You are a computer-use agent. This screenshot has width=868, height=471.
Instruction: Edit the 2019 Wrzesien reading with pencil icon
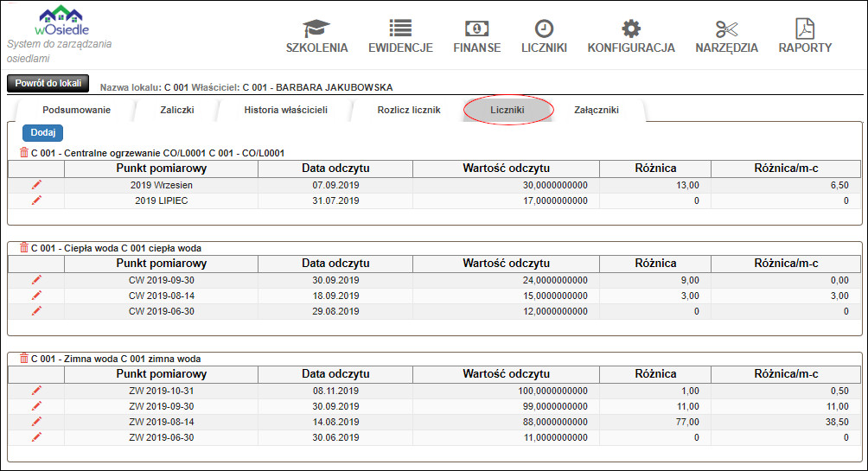click(x=36, y=185)
